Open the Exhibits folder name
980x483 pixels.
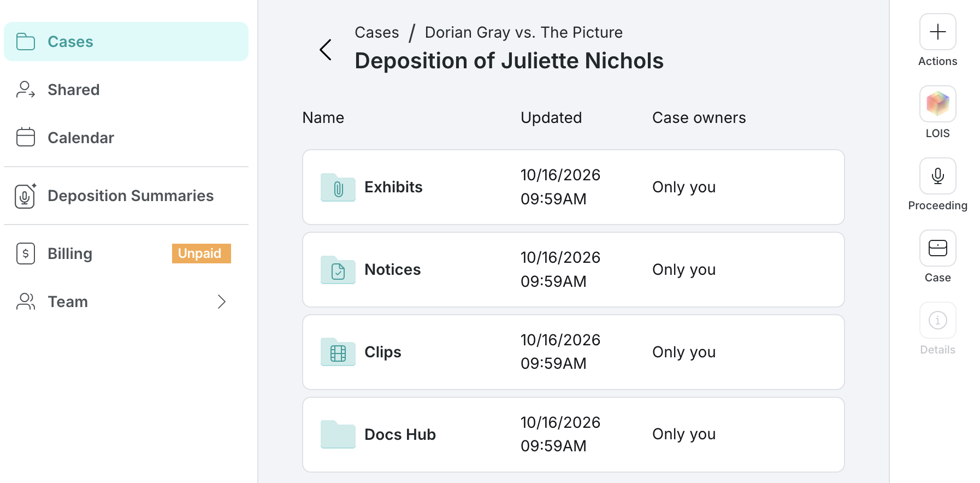[393, 187]
